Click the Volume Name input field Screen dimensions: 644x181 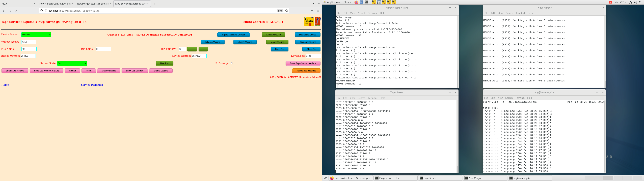[29, 42]
